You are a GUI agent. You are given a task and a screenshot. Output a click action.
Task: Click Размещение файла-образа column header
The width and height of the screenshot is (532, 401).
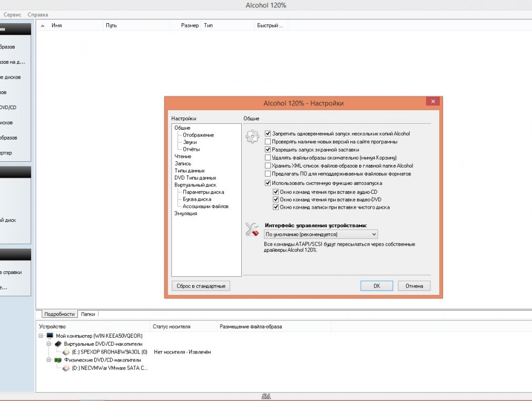pos(274,327)
